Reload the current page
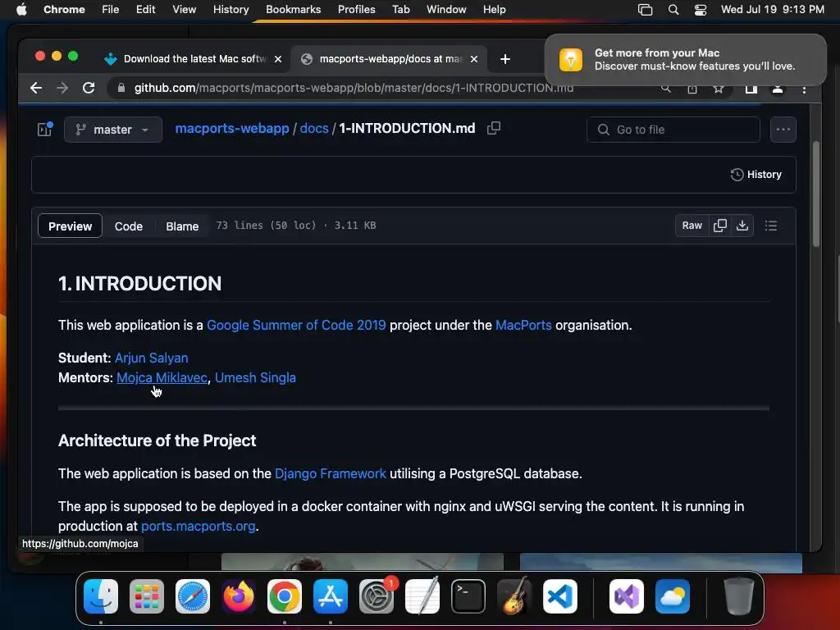Image resolution: width=840 pixels, height=630 pixels. (89, 88)
